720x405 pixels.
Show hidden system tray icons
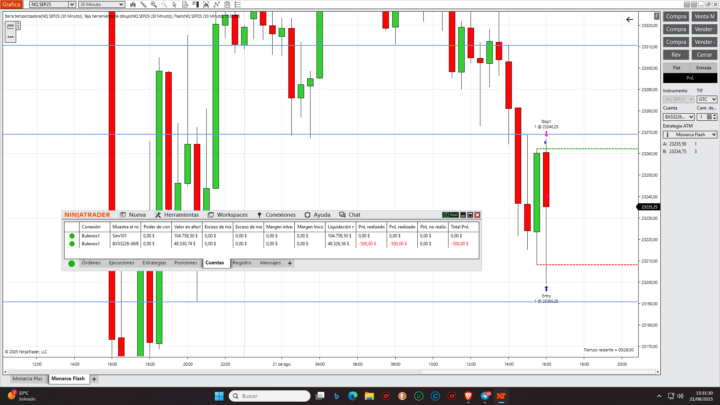click(659, 396)
